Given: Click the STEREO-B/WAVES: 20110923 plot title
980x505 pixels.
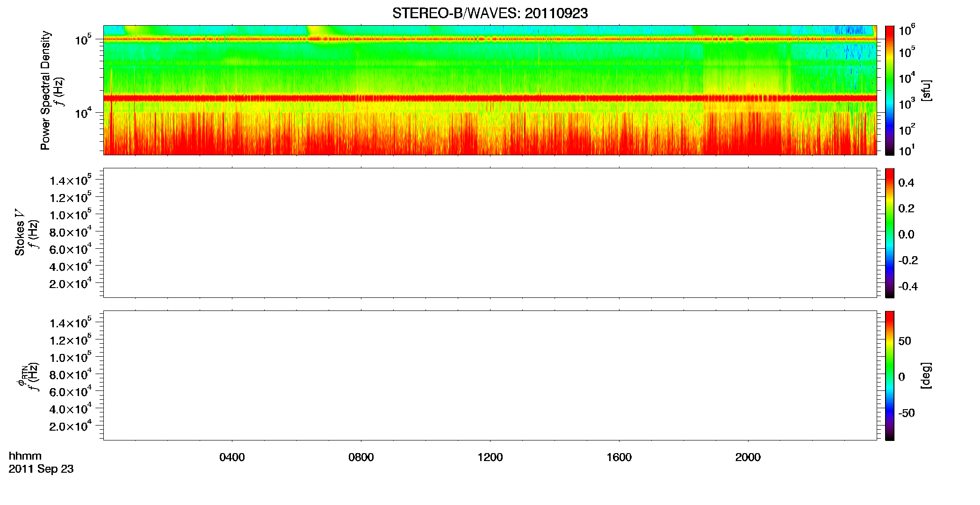Looking at the screenshot, I should pos(490,14).
